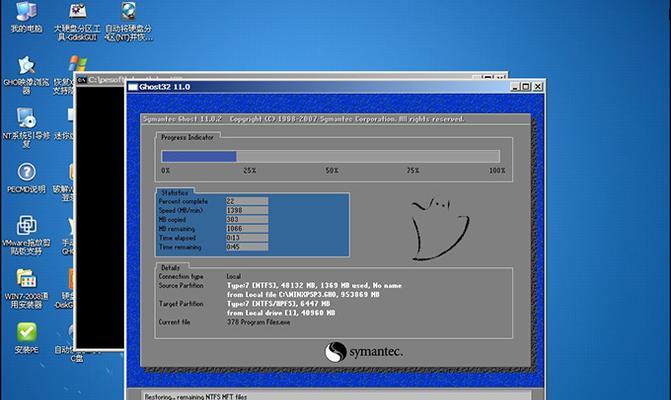Open the 我的电脑 desktop icon
The image size is (671, 400).
coord(27,17)
